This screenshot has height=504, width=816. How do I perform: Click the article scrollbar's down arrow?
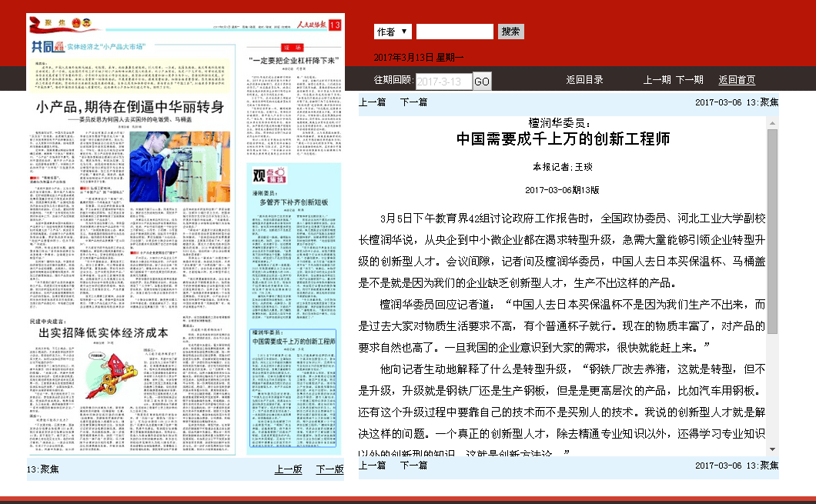coord(772,449)
